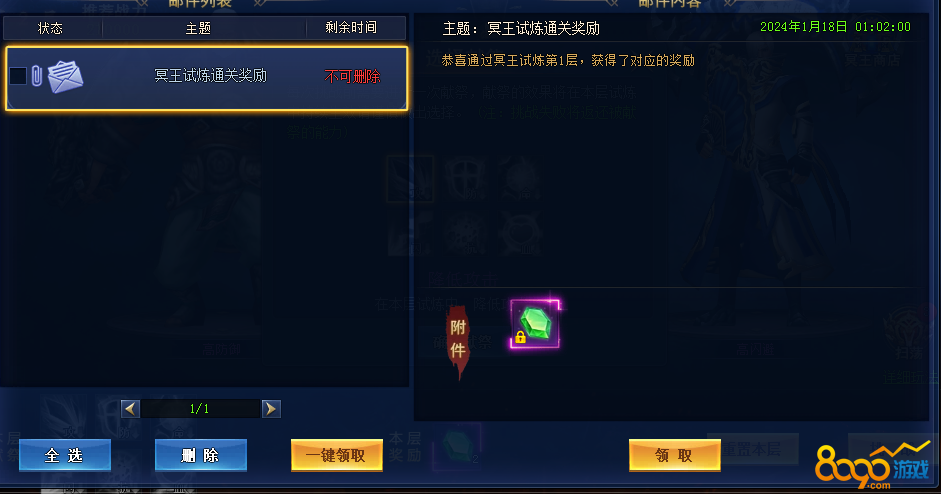Click the 1/1 page indicator
941x494 pixels.
point(200,409)
